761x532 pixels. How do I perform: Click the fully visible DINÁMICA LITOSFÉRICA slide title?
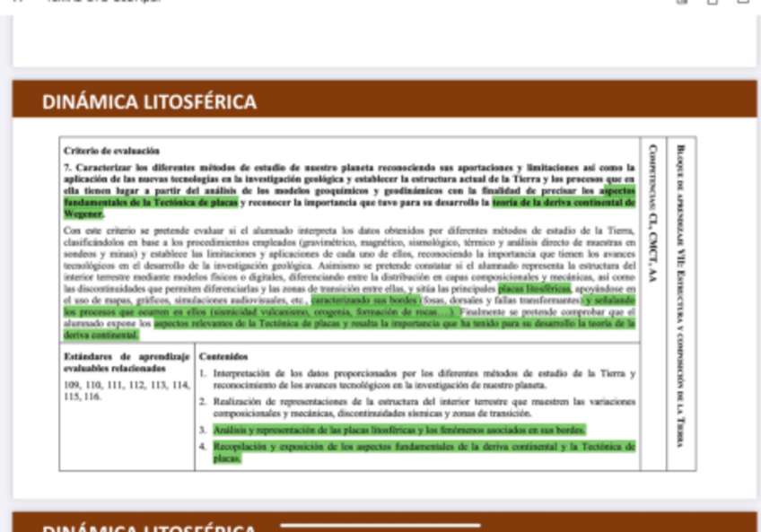click(x=149, y=101)
